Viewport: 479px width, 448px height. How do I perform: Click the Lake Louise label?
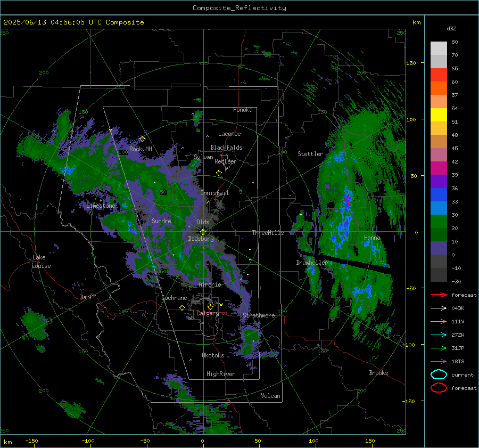coord(41,262)
